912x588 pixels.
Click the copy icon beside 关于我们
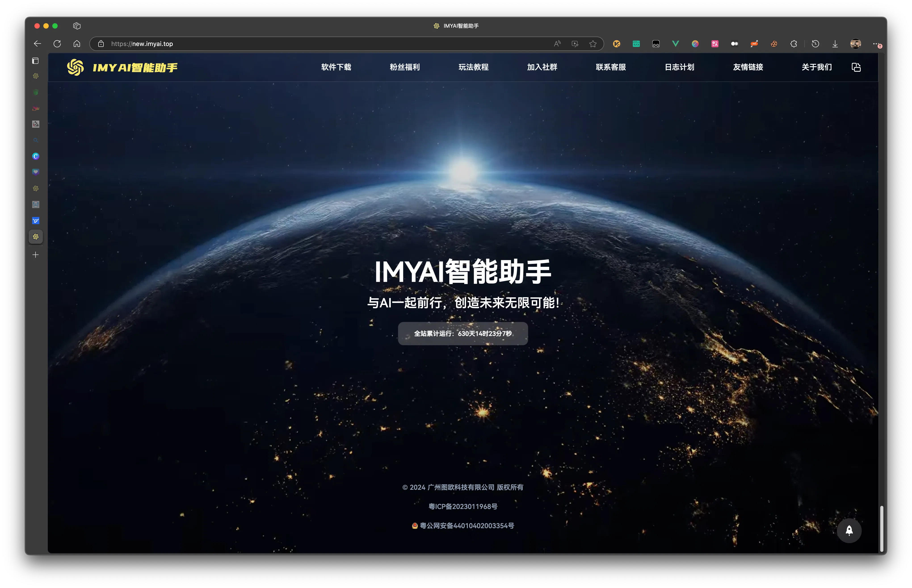856,67
